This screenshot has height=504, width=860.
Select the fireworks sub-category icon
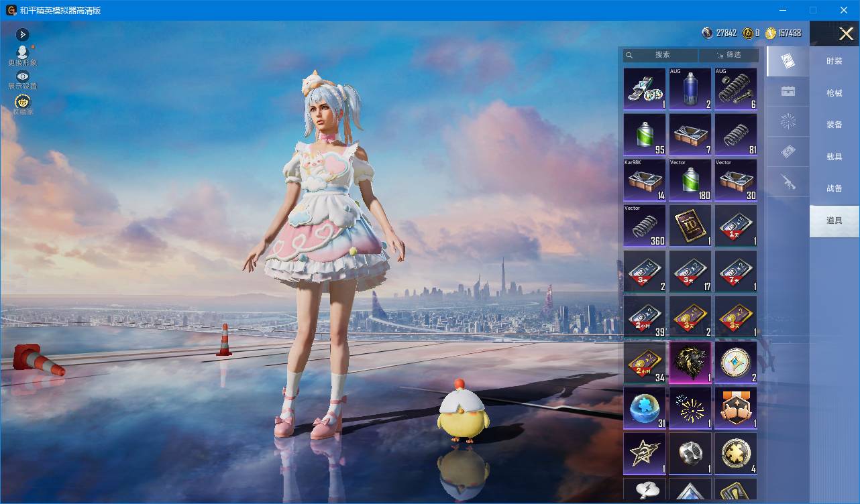[x=788, y=121]
